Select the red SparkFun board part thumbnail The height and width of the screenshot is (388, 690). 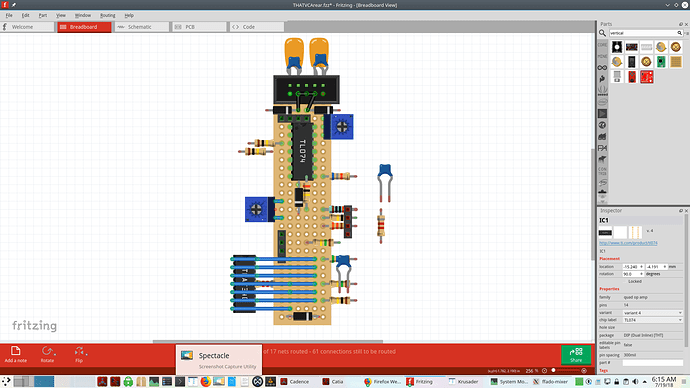tap(646, 77)
